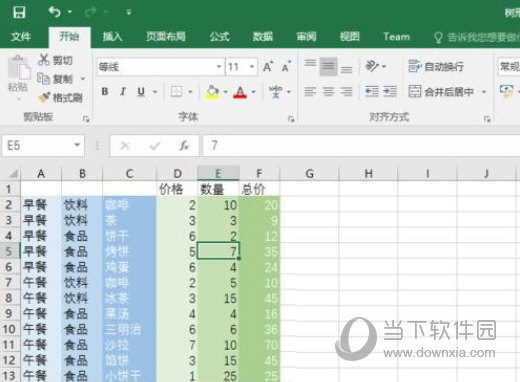Click the 粘贴 paste icon
The width and height of the screenshot is (520, 382).
click(x=18, y=68)
